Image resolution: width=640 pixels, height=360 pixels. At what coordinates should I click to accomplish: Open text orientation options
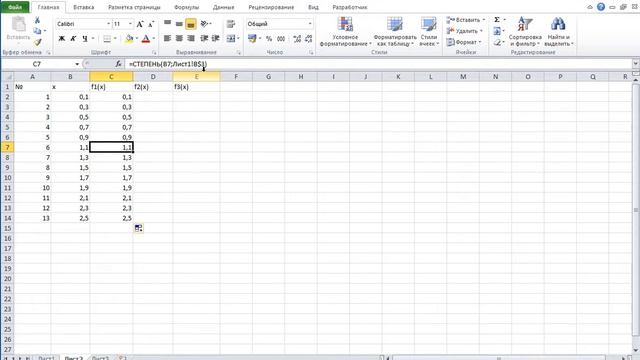205,24
